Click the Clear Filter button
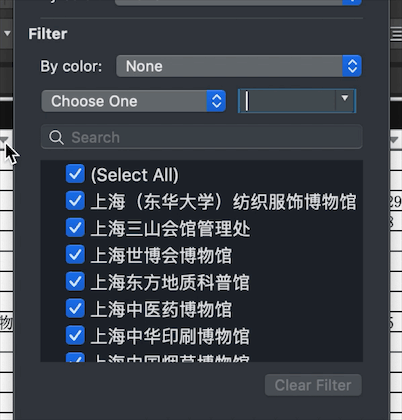The height and width of the screenshot is (420, 402). pos(313,385)
